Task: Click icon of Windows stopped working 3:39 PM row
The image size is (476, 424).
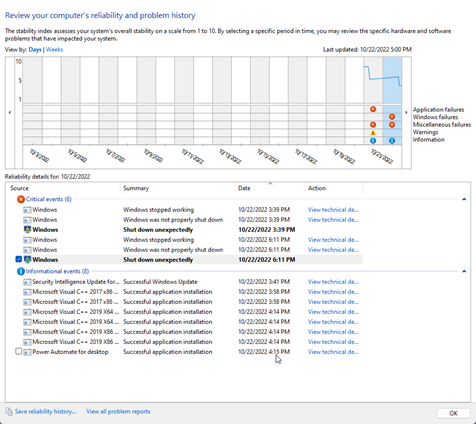Action: click(x=27, y=210)
